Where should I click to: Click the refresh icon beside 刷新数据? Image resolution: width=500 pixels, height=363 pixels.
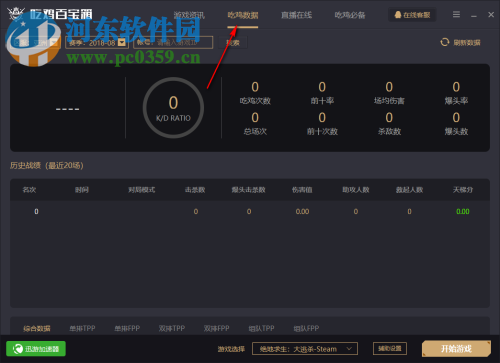[x=445, y=42]
